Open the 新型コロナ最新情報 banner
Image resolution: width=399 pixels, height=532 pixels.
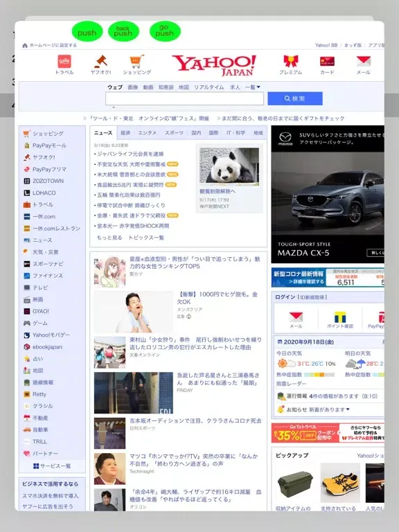(328, 277)
